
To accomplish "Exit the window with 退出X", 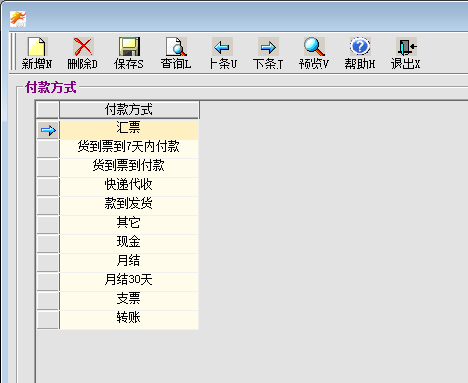I will 406,53.
